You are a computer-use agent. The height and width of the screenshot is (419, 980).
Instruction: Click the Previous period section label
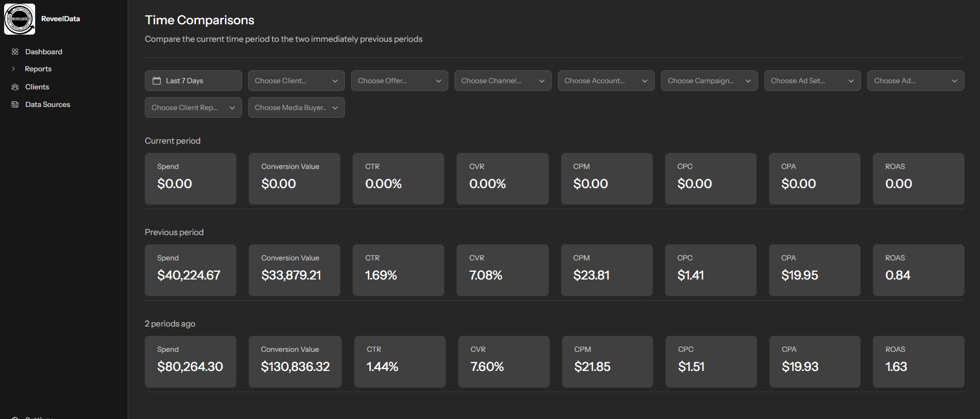[174, 232]
